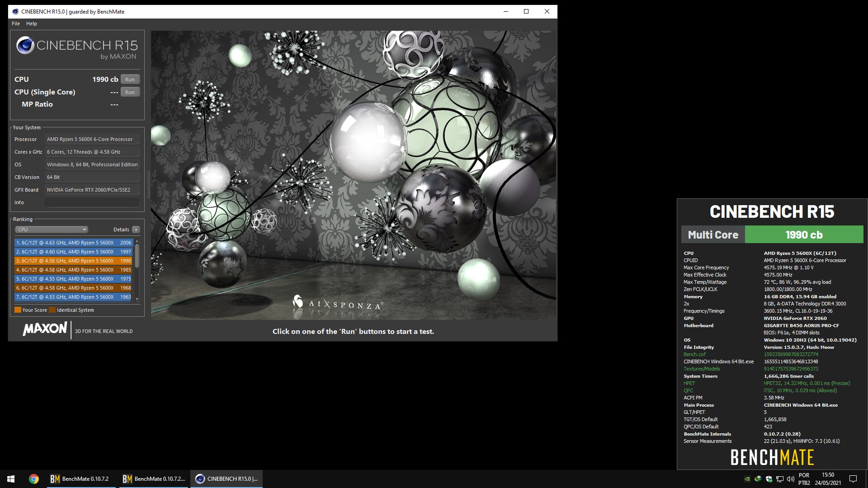Open the Help menu
The width and height of the screenshot is (868, 488).
point(32,23)
